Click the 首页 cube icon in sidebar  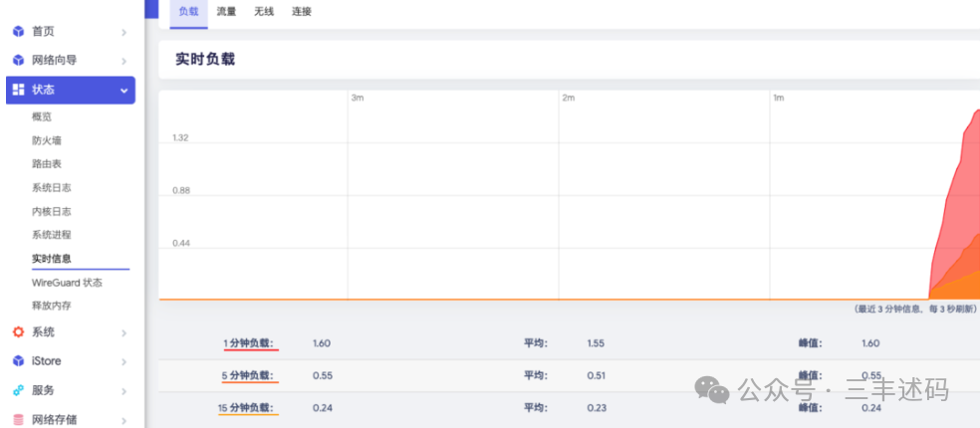tap(18, 31)
